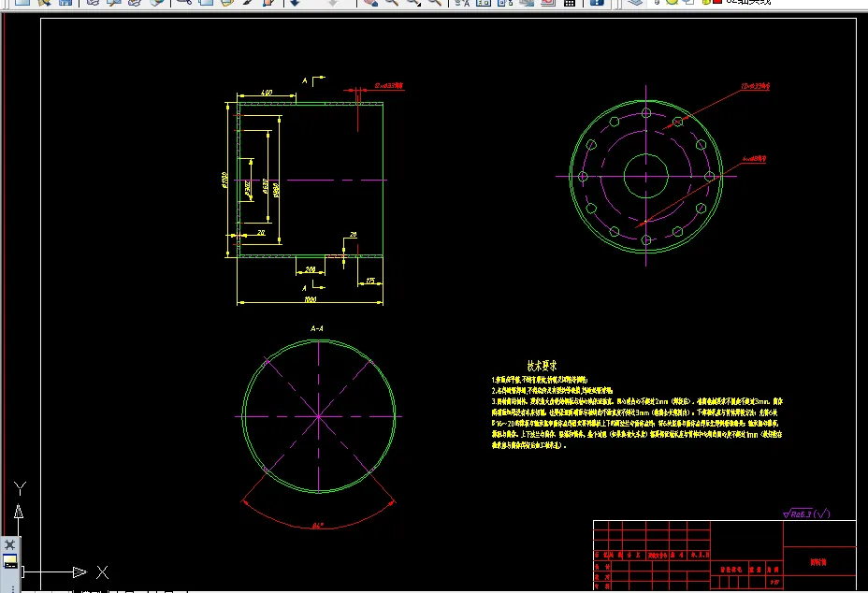Select the 技术要求 heading text
This screenshot has height=593, width=868.
(x=542, y=366)
